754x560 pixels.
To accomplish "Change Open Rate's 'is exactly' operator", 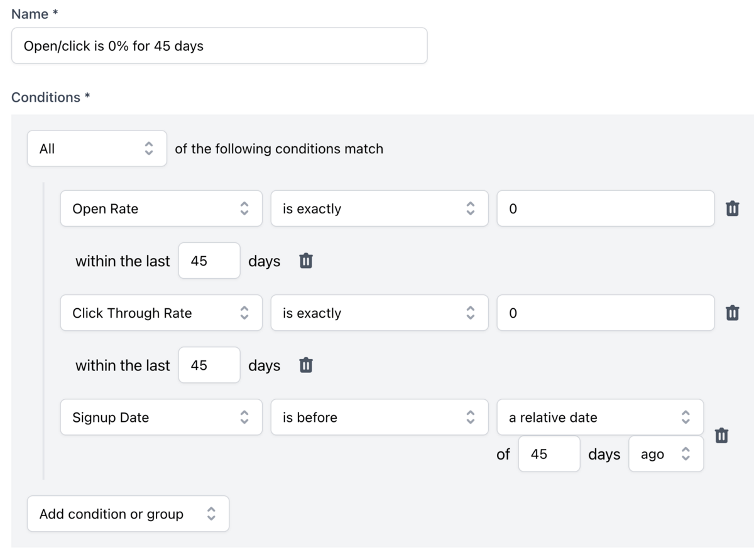I will (379, 208).
